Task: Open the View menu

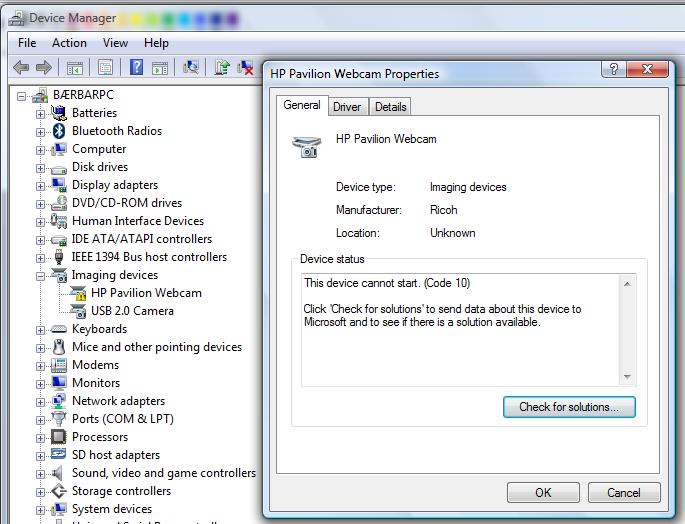Action: point(115,43)
